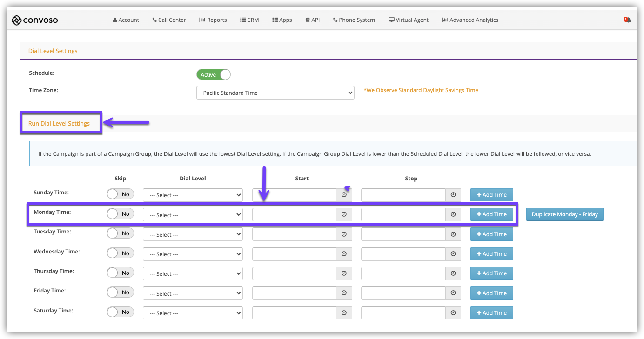Click Duplicate Monday - Friday button
644x339 pixels.
click(564, 214)
